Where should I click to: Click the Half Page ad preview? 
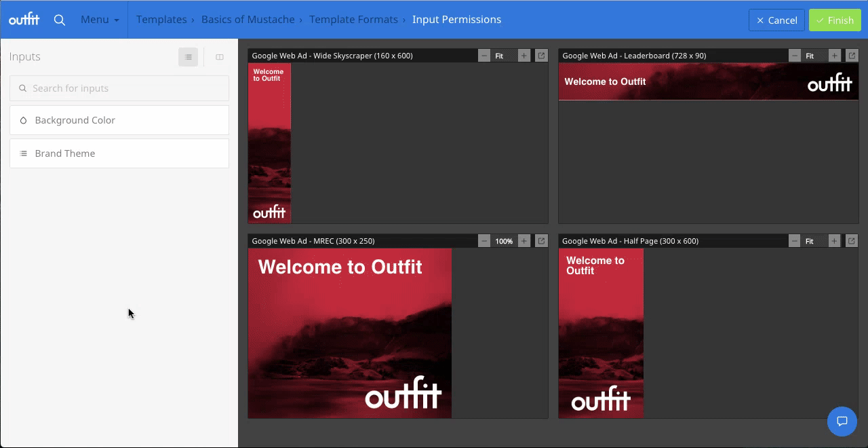click(601, 333)
